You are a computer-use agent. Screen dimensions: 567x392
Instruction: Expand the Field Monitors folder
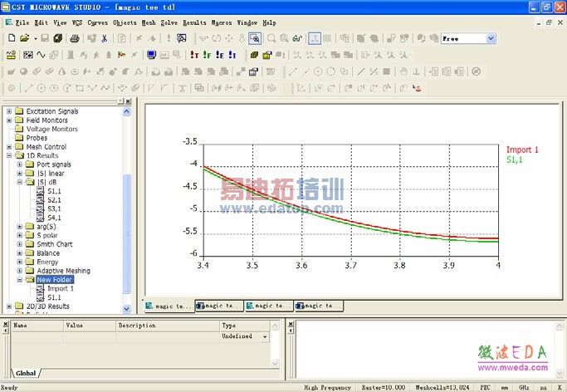pyautogui.click(x=9, y=120)
